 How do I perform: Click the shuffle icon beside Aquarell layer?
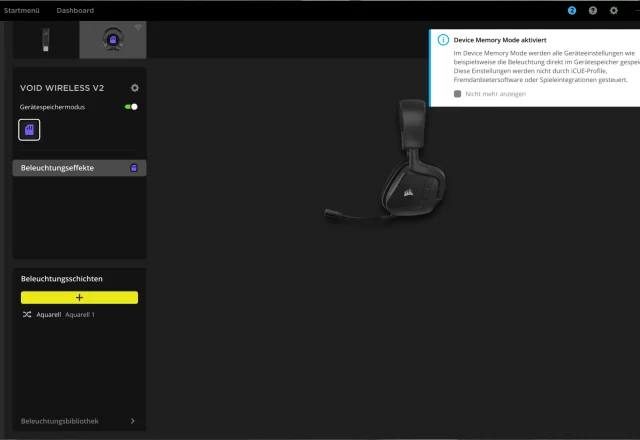pos(27,314)
